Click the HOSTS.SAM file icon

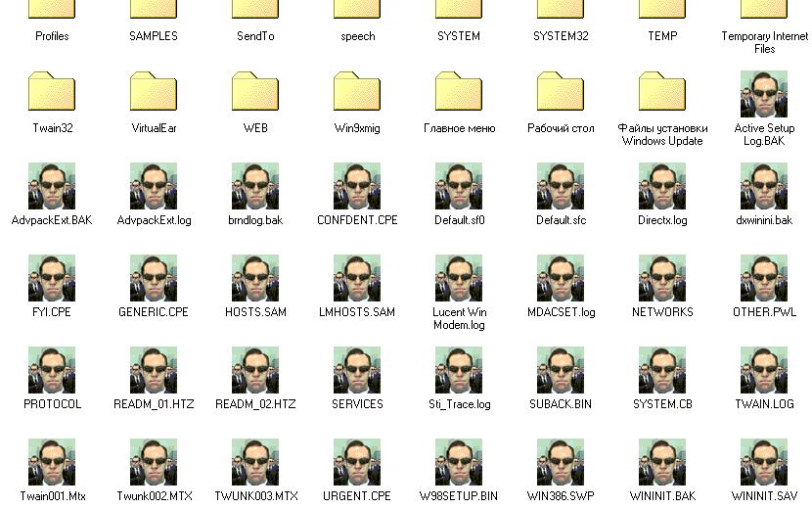pyautogui.click(x=255, y=278)
